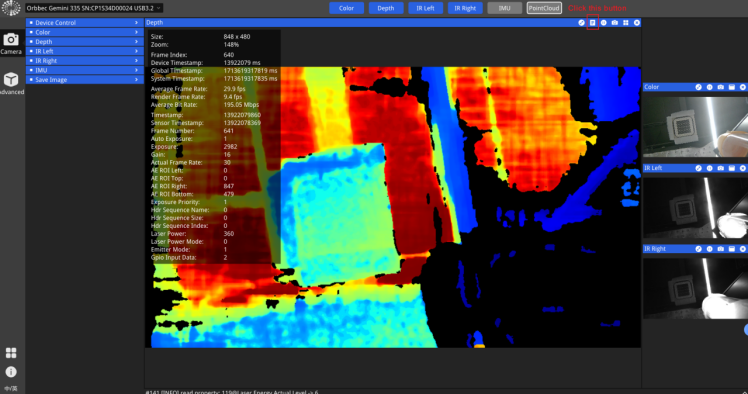This screenshot has width=748, height=394.
Task: Open the Orbbec Gemini 335 device dropdown
Action: click(94, 8)
